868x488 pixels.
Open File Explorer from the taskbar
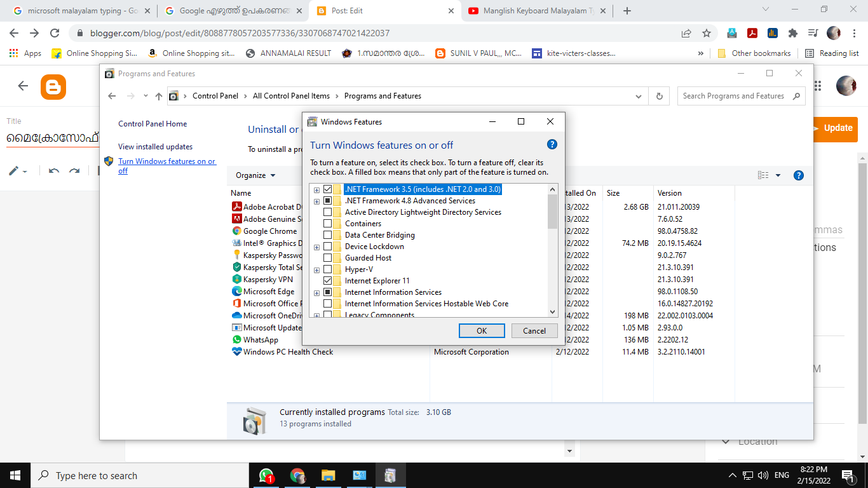pos(328,475)
